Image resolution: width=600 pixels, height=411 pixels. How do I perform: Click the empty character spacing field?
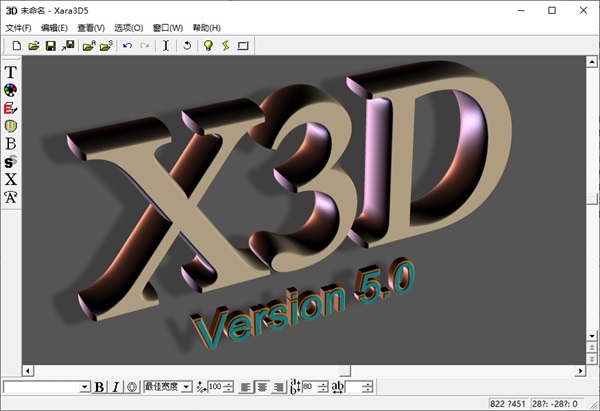[x=354, y=387]
